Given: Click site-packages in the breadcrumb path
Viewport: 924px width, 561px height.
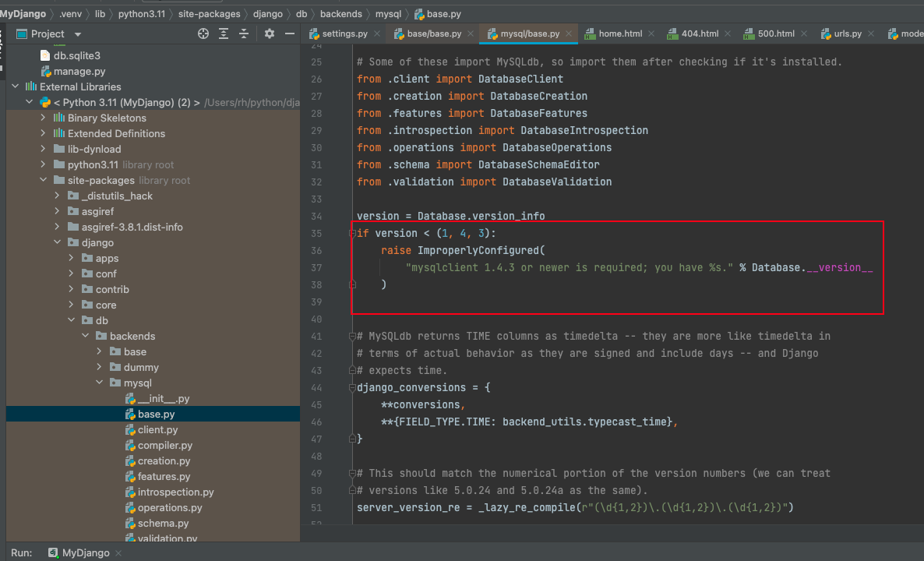Looking at the screenshot, I should 210,13.
